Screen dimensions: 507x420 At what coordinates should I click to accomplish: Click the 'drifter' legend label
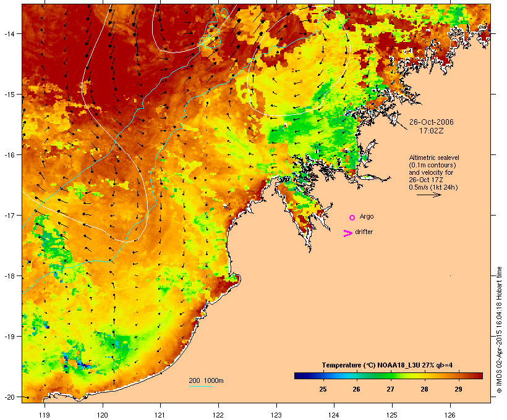[x=364, y=232]
